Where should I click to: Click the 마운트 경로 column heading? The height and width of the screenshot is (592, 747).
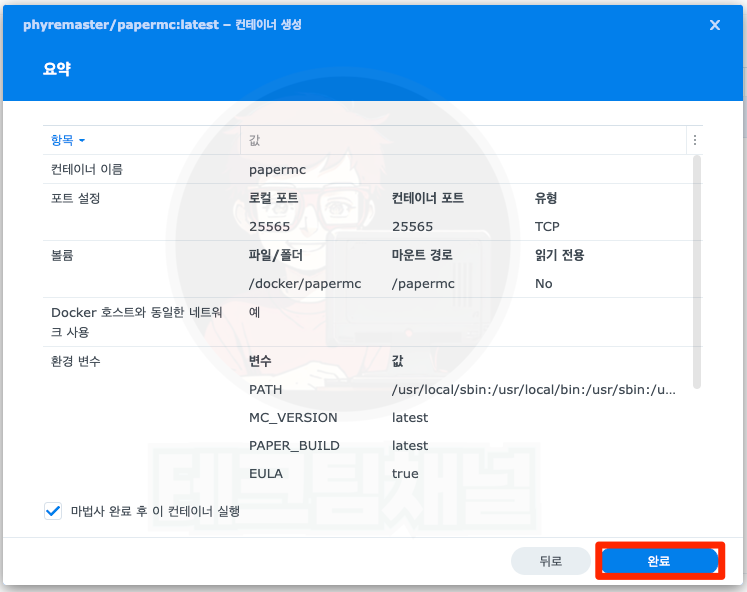[x=422, y=255]
